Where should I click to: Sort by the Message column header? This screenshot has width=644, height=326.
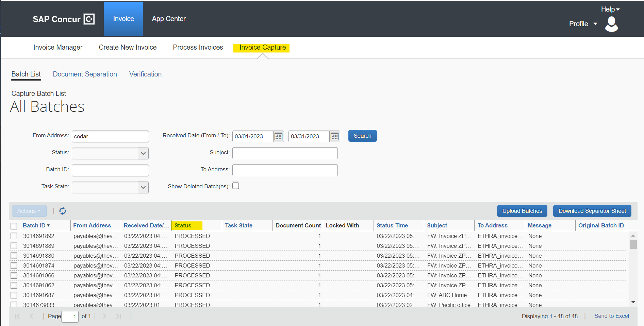click(x=540, y=226)
